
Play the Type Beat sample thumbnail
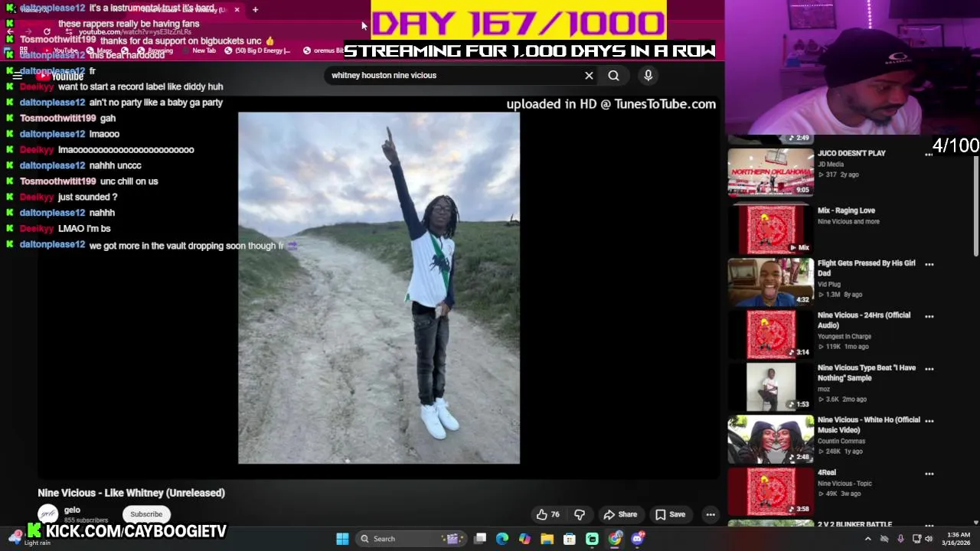click(770, 386)
